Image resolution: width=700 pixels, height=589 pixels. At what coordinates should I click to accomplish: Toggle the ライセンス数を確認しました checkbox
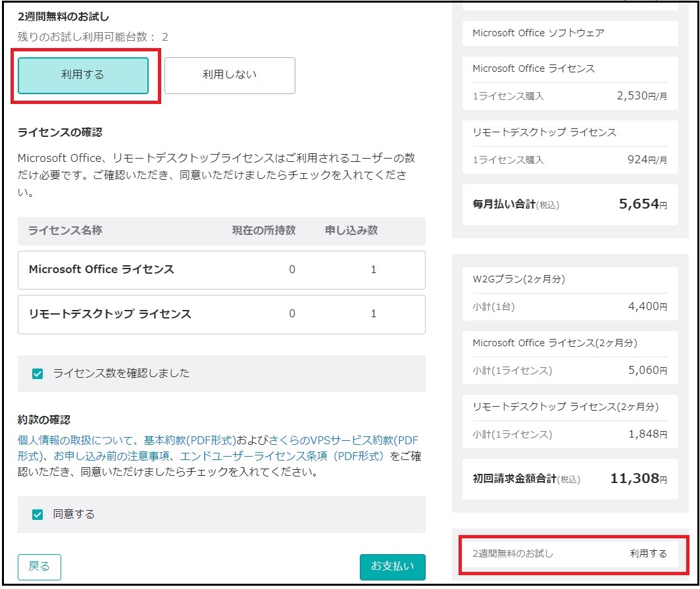37,373
